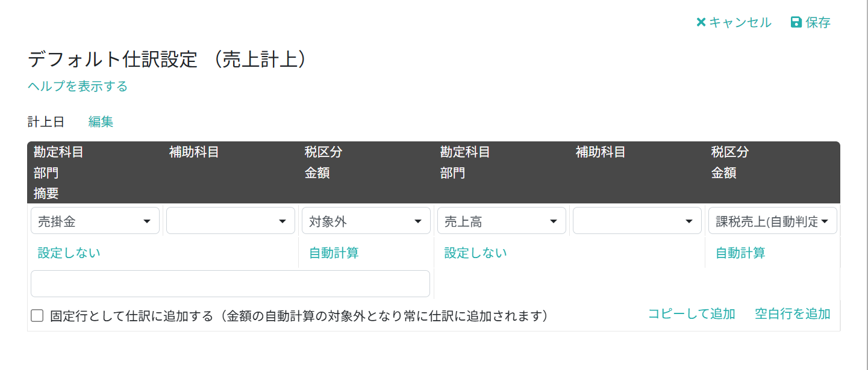Click credit-side 設定しない department link

[x=476, y=253]
